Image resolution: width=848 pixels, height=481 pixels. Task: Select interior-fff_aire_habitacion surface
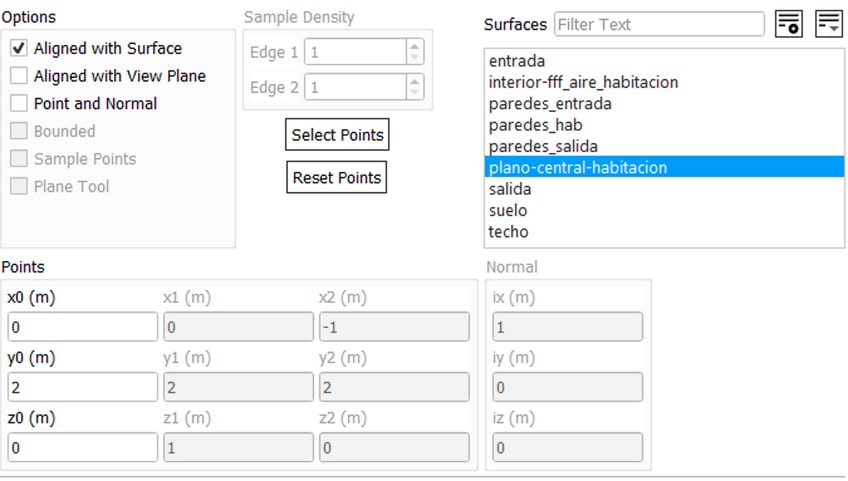pyautogui.click(x=583, y=82)
